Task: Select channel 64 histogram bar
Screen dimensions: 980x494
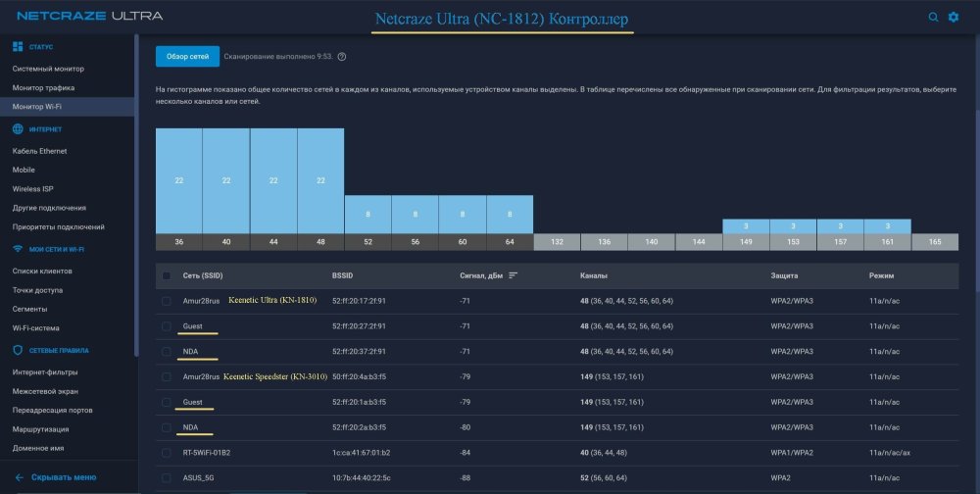Action: point(510,215)
